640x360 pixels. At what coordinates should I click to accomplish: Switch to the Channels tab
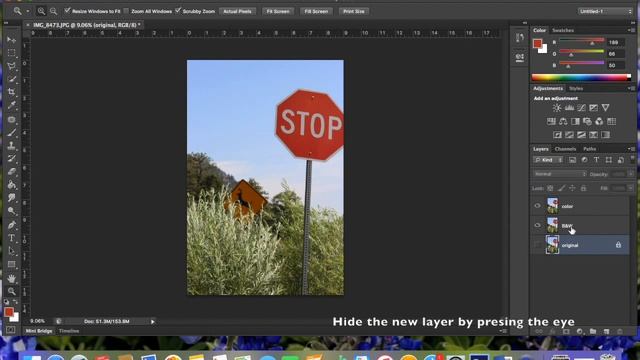565,149
